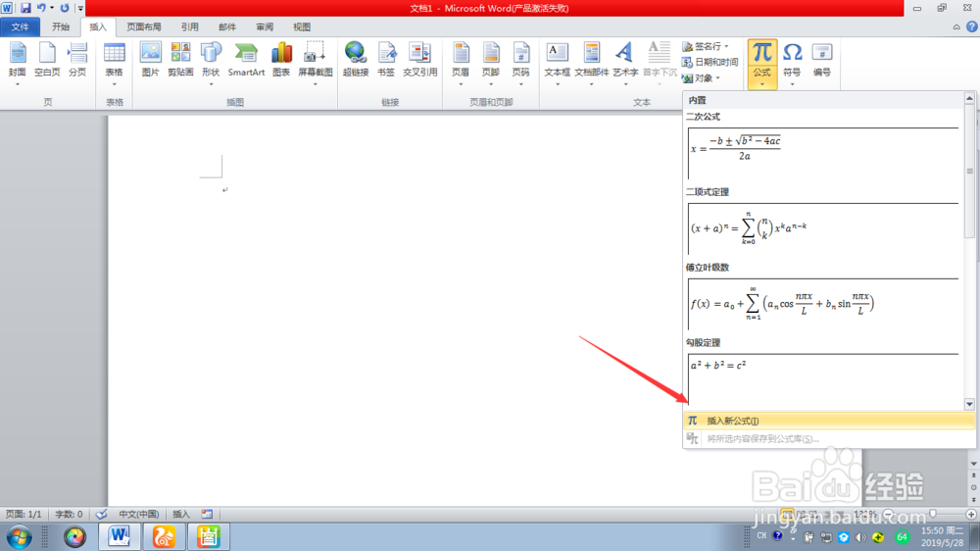Open the Header (页眉) menu
The width and height of the screenshot is (980, 551).
click(x=461, y=64)
